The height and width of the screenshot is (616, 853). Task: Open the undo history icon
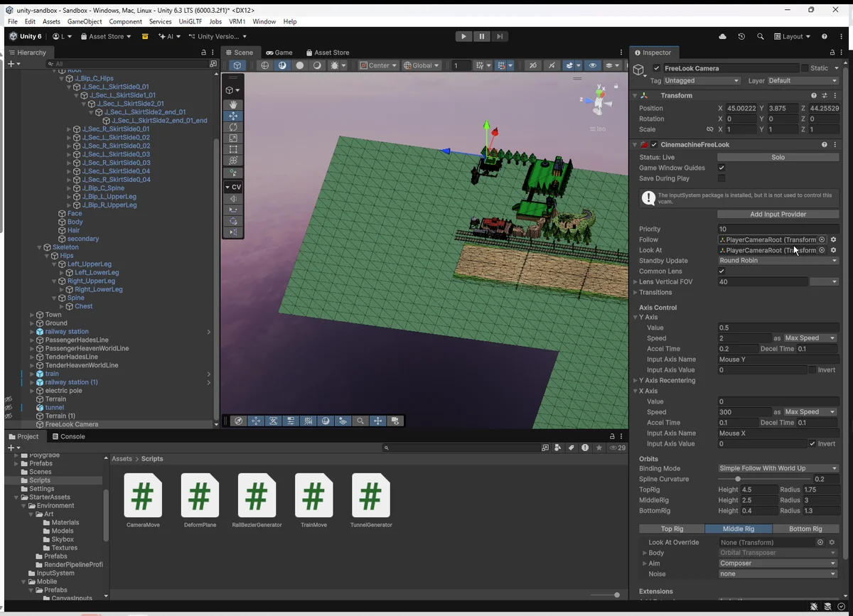741,36
